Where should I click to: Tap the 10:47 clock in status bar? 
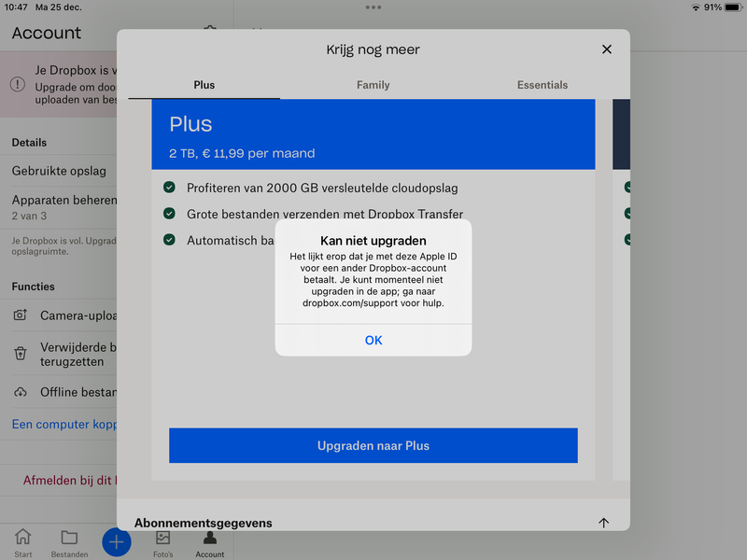coord(16,7)
